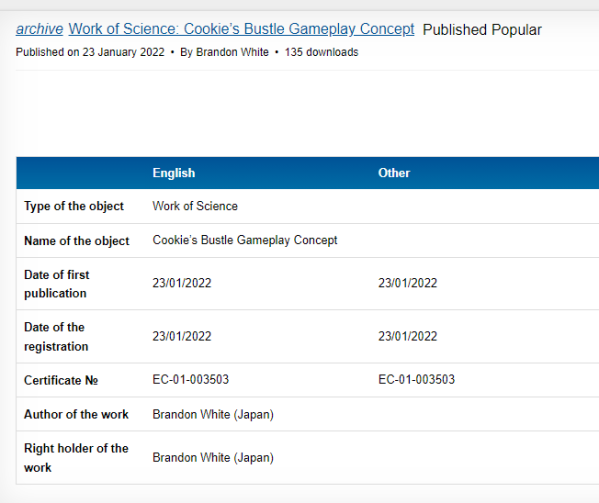Select the 'Type of the object' row label

tap(74, 206)
